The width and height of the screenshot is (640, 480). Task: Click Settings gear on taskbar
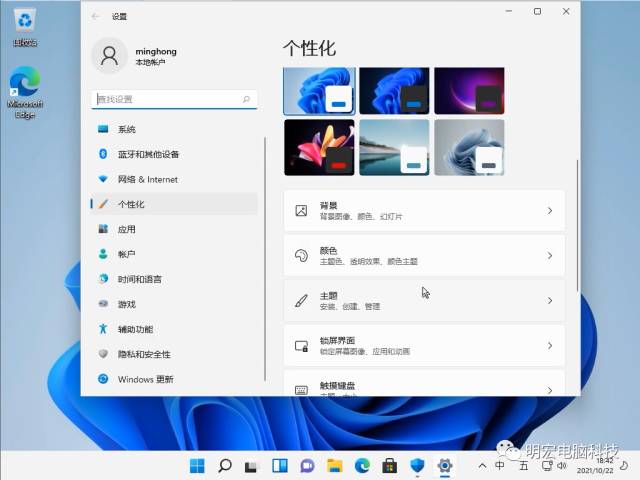(x=445, y=465)
